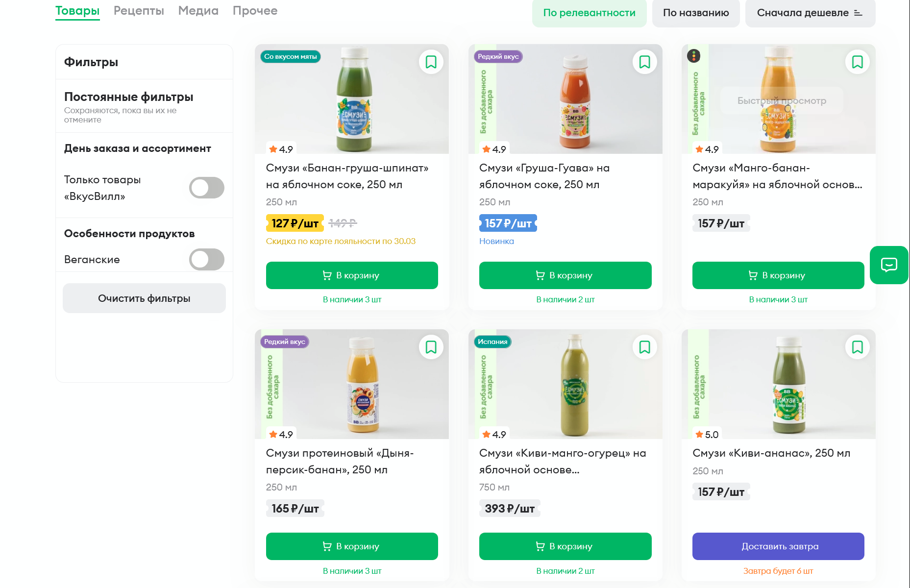Sort products По названию
The width and height of the screenshot is (910, 588).
(695, 13)
